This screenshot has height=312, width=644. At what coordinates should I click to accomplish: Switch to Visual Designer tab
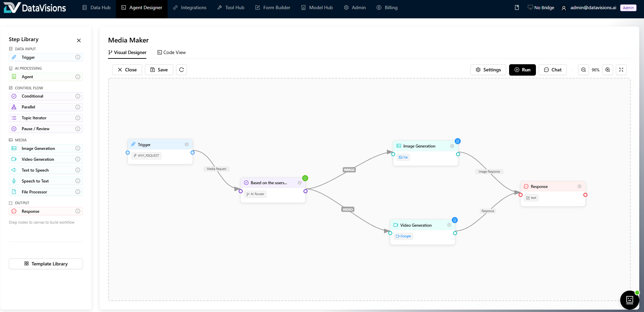click(x=127, y=52)
